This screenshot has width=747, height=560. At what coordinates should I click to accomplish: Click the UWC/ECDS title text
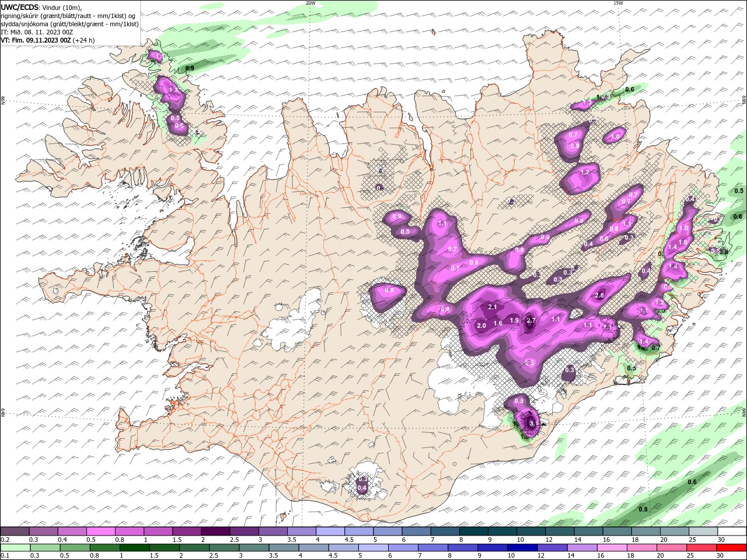coord(20,7)
